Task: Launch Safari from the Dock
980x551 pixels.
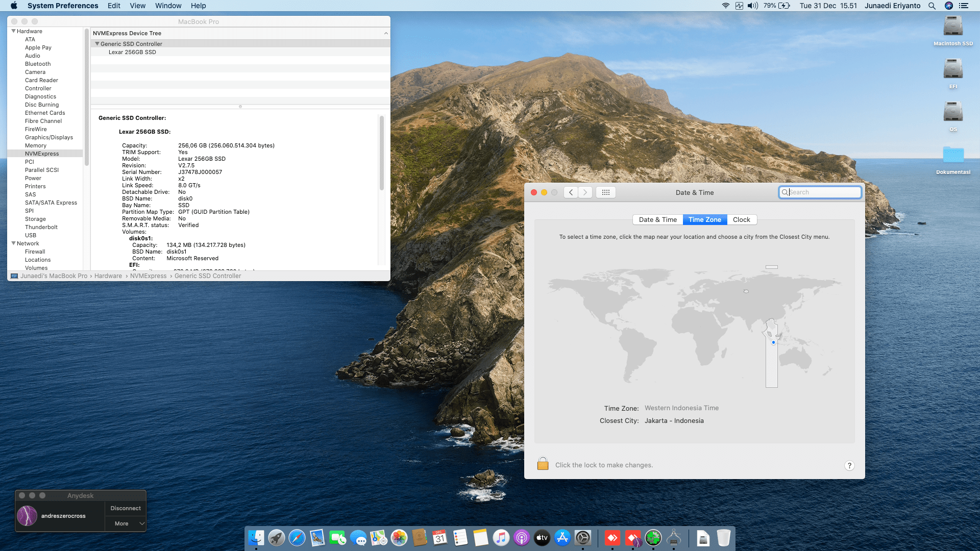Action: click(297, 538)
